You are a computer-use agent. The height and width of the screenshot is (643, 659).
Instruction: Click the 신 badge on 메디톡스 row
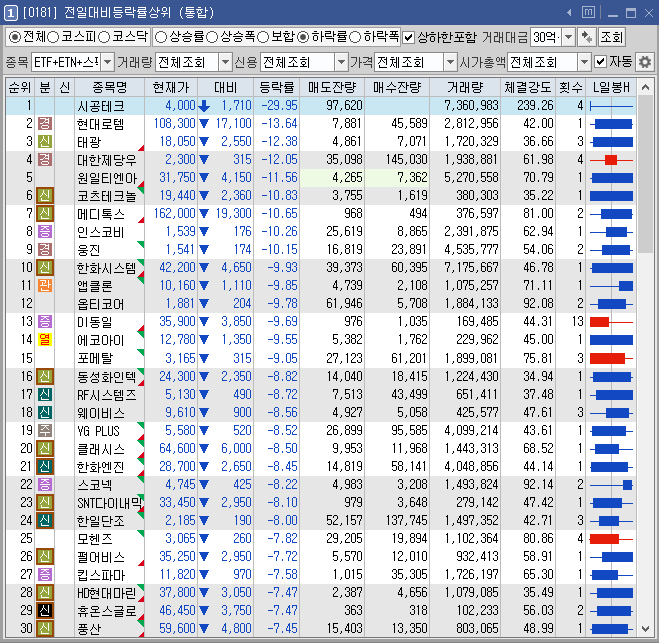click(x=45, y=213)
